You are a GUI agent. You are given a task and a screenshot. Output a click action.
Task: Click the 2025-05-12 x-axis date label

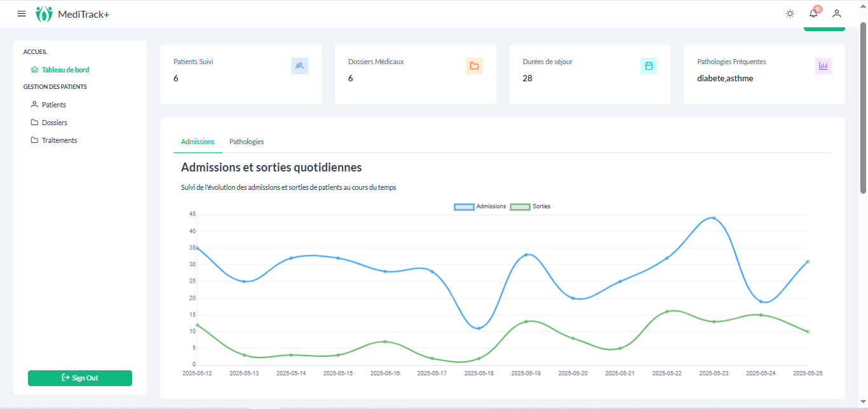(x=197, y=373)
